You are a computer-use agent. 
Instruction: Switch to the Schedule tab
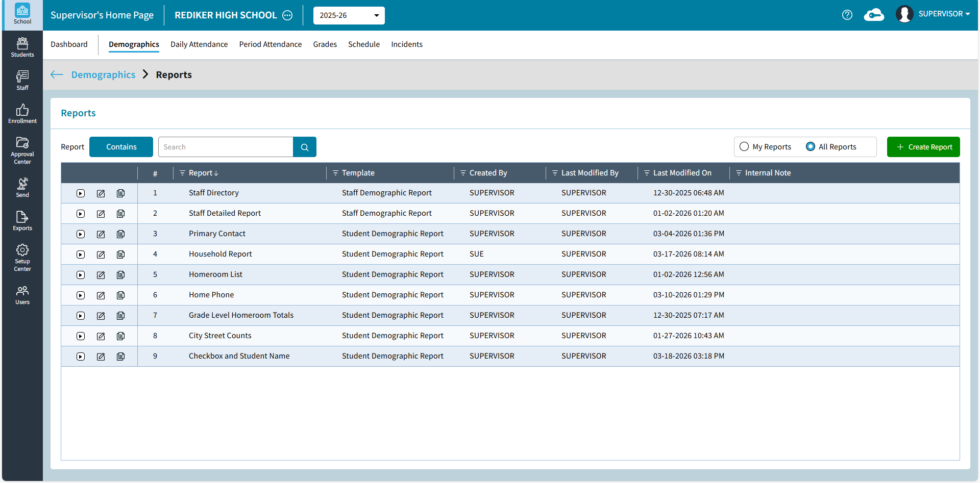364,44
